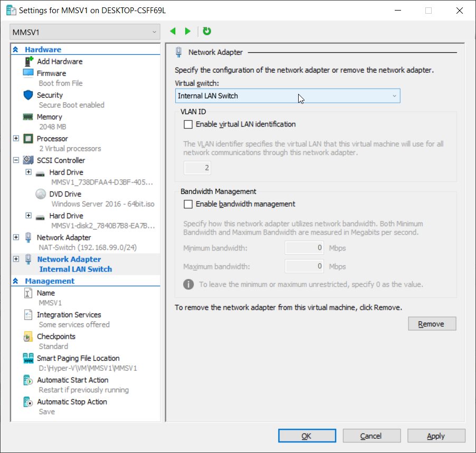Collapse the Management section
The width and height of the screenshot is (476, 453).
coord(15,281)
